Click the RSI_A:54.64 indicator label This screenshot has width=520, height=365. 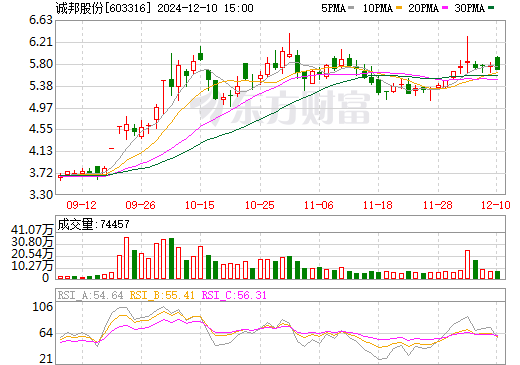[x=90, y=295]
